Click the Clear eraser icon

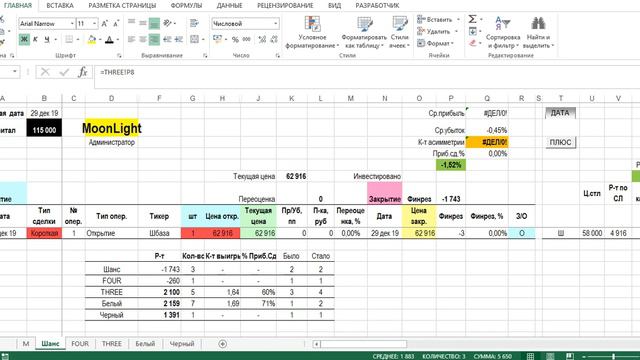472,43
